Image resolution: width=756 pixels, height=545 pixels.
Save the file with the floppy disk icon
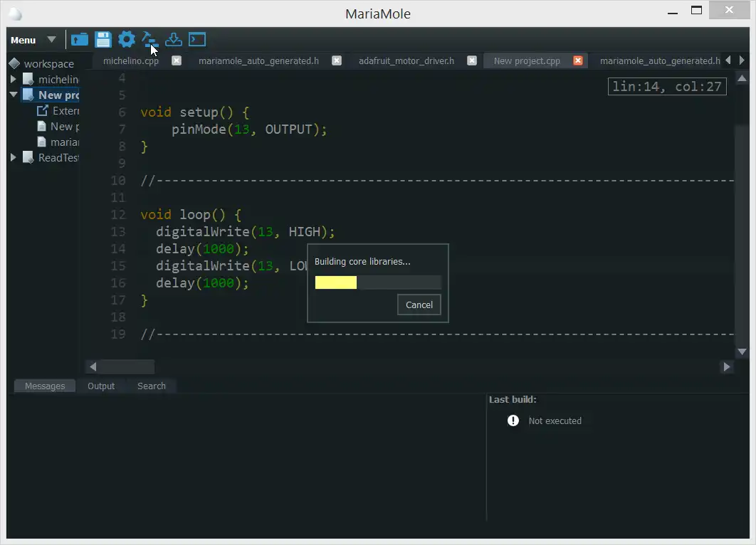tap(103, 40)
